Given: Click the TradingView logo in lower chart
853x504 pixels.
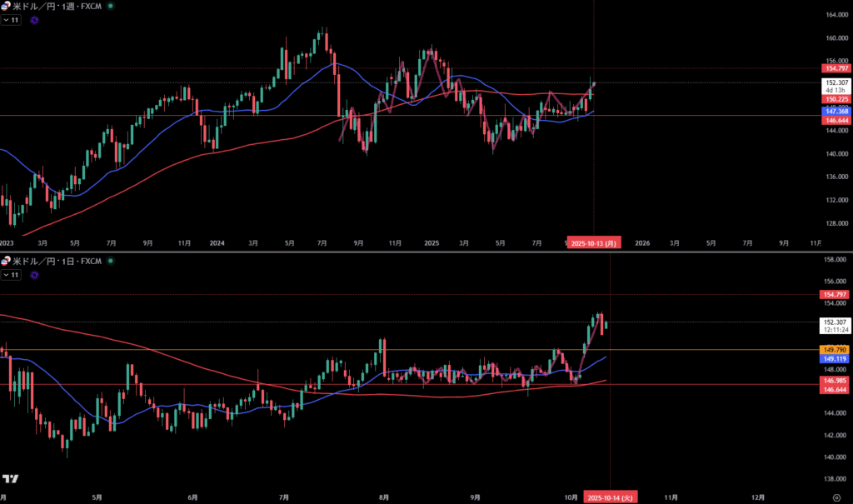Looking at the screenshot, I should point(11,479).
